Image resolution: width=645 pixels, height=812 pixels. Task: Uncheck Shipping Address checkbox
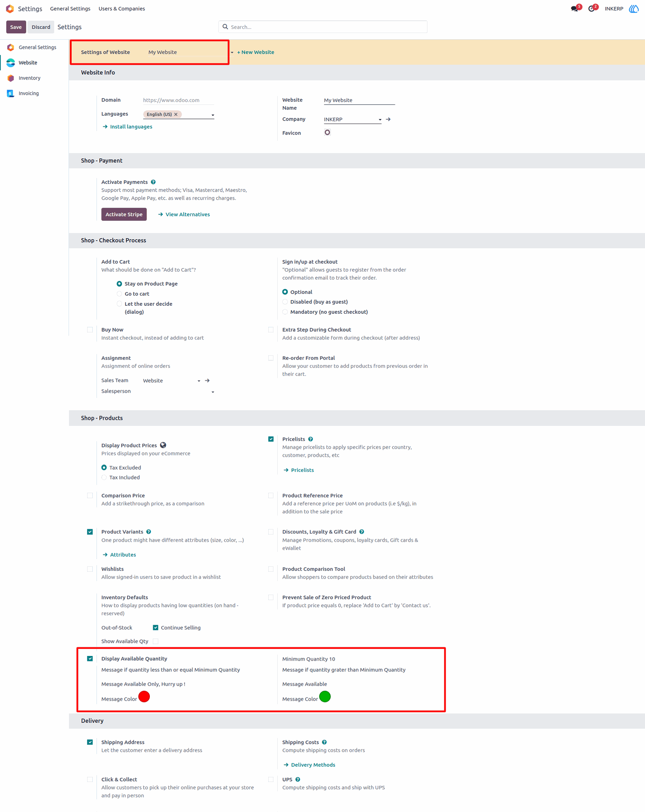tap(90, 742)
